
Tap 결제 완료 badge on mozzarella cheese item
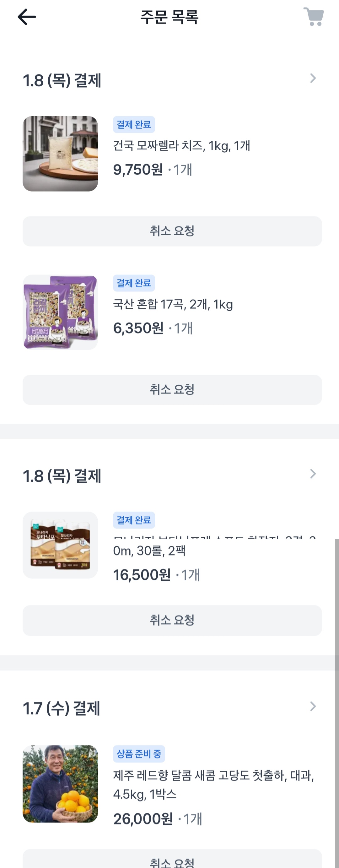click(x=134, y=125)
